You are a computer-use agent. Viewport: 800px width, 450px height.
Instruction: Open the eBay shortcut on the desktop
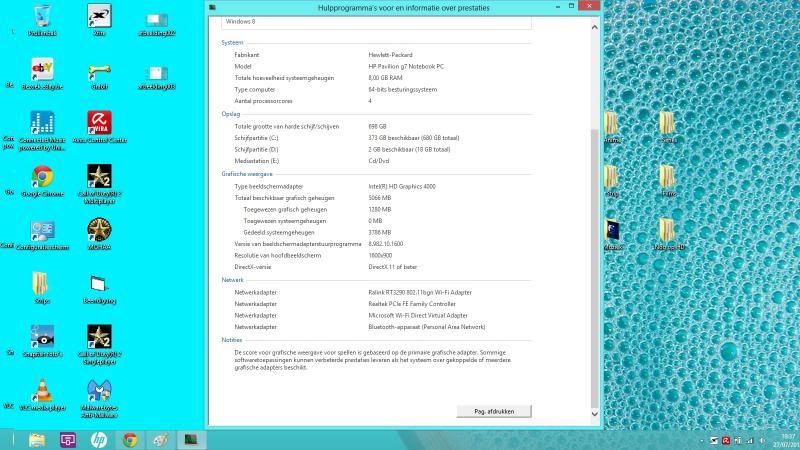coord(42,74)
